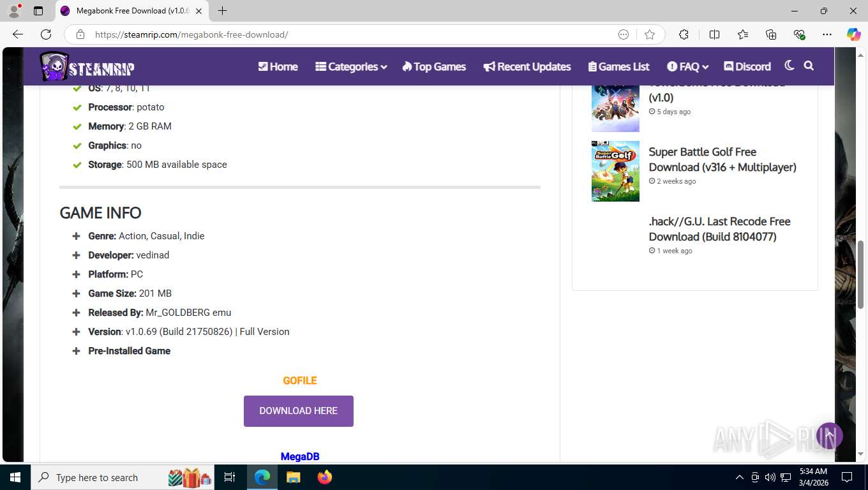Select Genre: Action, Casual, Indie text
The image size is (868, 490).
[146, 236]
